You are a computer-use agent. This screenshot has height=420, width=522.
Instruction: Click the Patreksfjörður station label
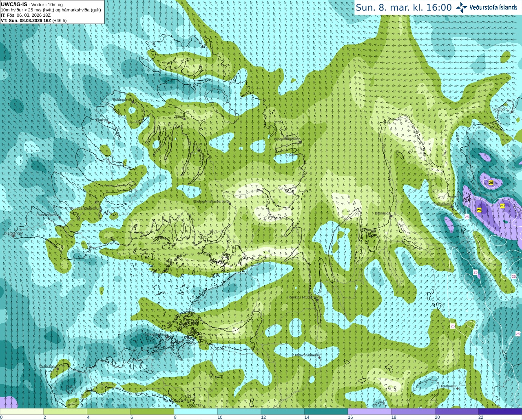pos(47,214)
